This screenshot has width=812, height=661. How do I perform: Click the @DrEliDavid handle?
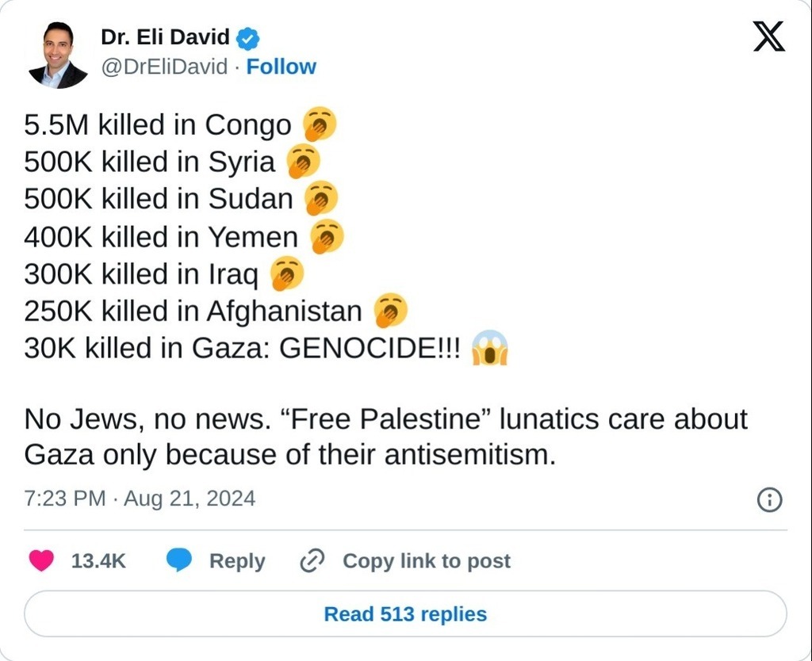(x=164, y=67)
